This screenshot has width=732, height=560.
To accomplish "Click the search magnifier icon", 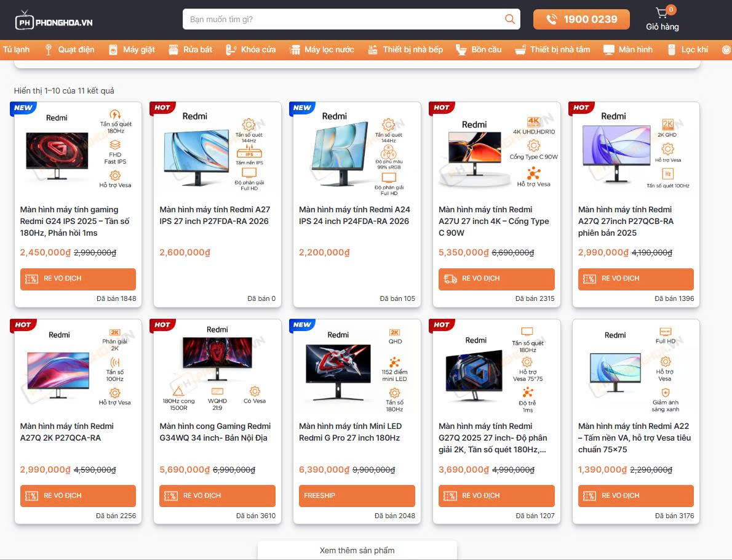I will tap(509, 19).
